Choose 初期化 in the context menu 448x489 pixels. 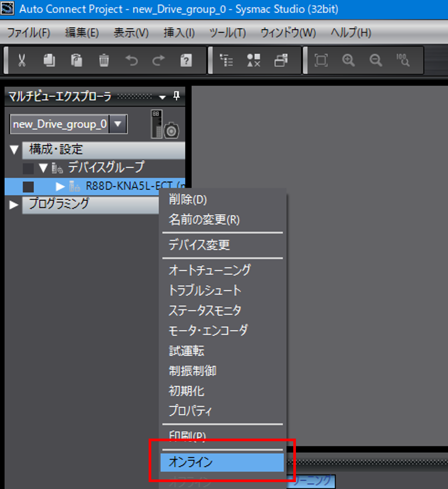click(x=222, y=391)
